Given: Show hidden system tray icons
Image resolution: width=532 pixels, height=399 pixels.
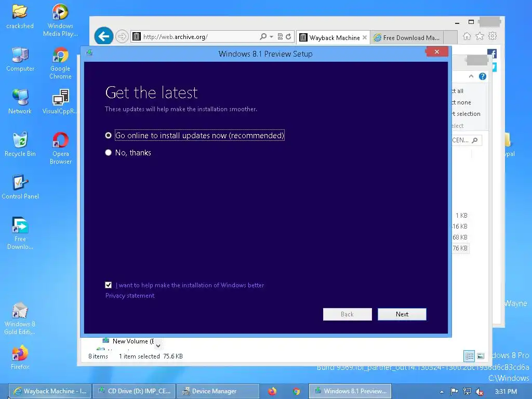Looking at the screenshot, I should coord(442,392).
